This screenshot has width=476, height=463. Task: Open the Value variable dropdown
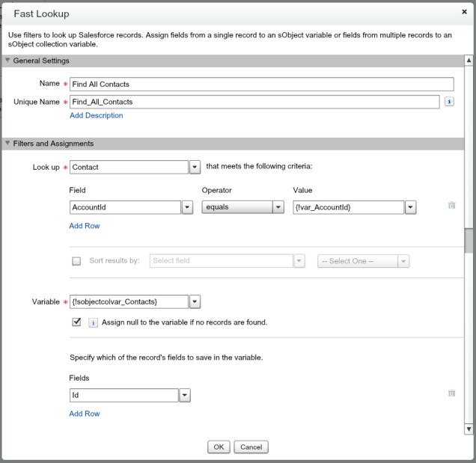[410, 207]
